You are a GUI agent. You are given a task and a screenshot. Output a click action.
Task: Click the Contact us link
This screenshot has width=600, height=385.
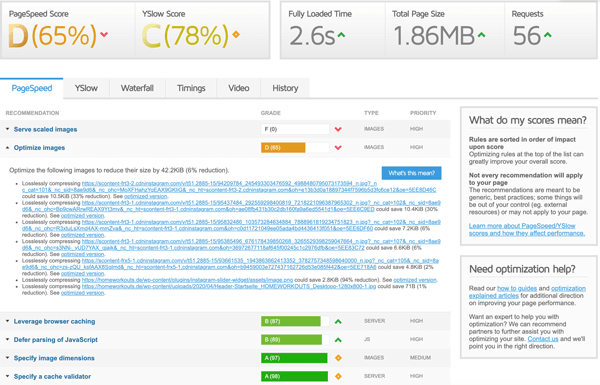543,339
